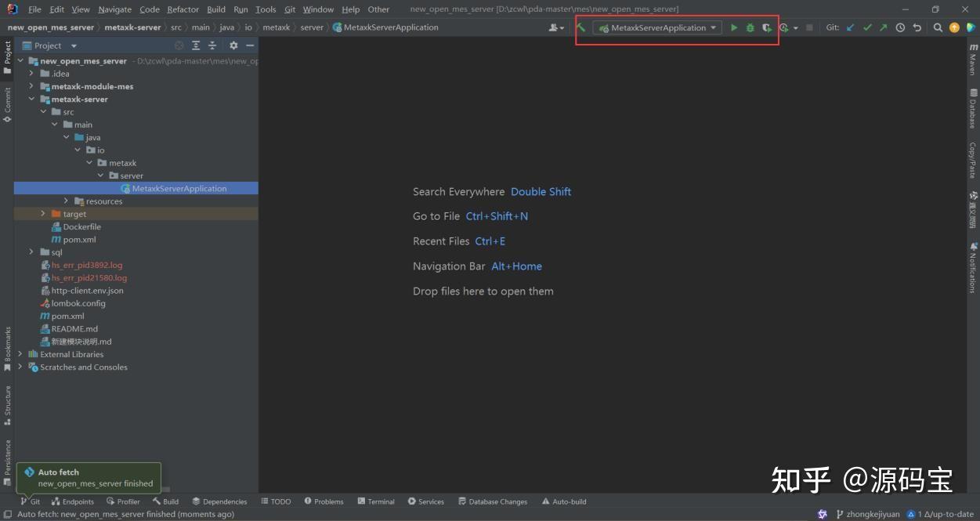Viewport: 980px width, 521px height.
Task: Open the Services tool tab
Action: tap(426, 501)
